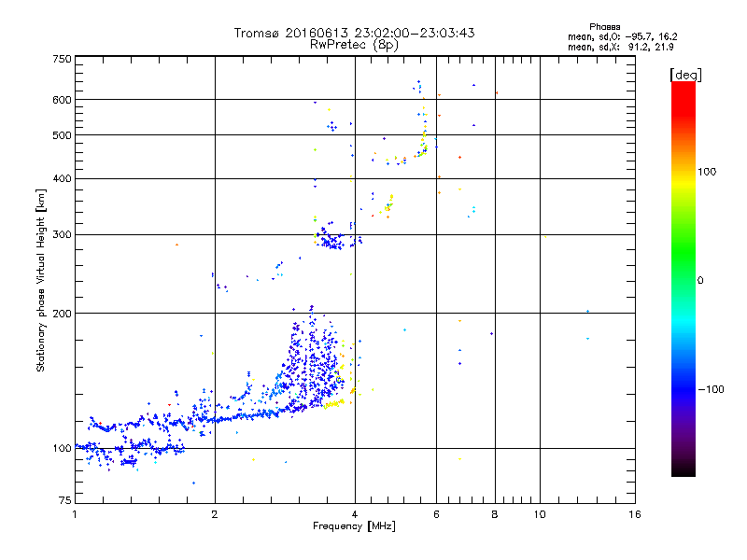The image size is (747, 560).
Task: Click the colorbar tick label '100'
Action: point(707,172)
